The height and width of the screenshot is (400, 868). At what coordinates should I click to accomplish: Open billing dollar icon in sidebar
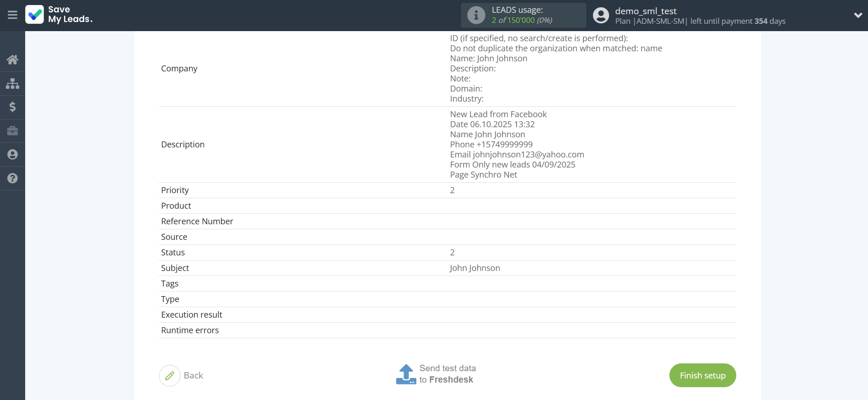click(12, 107)
